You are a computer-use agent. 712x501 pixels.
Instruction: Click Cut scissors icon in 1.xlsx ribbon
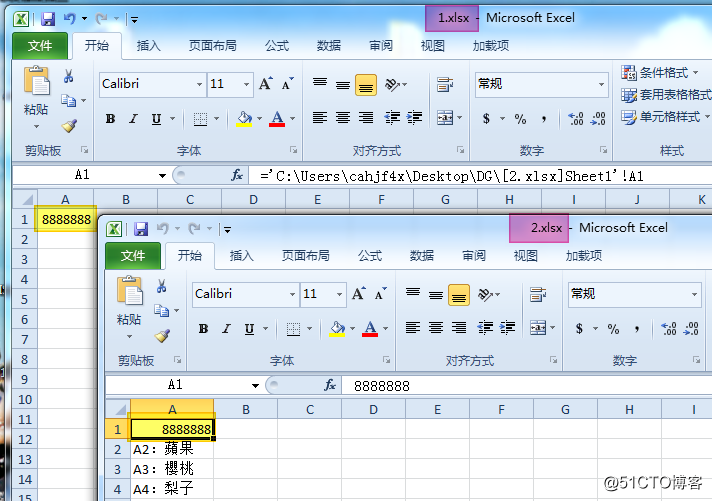pyautogui.click(x=69, y=76)
